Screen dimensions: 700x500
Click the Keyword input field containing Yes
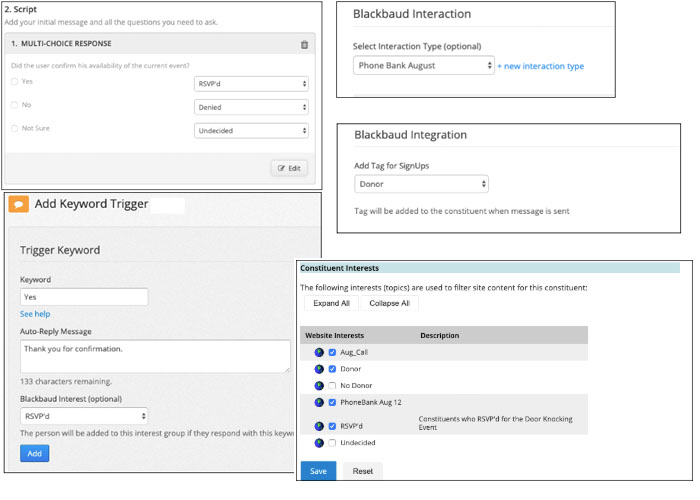tap(84, 297)
